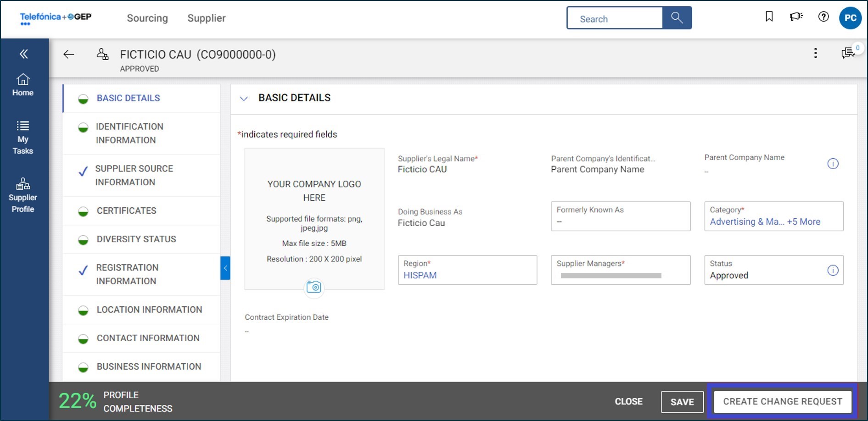Image resolution: width=868 pixels, height=421 pixels.
Task: Click the info icon beside Status Approved
Action: [x=833, y=271]
